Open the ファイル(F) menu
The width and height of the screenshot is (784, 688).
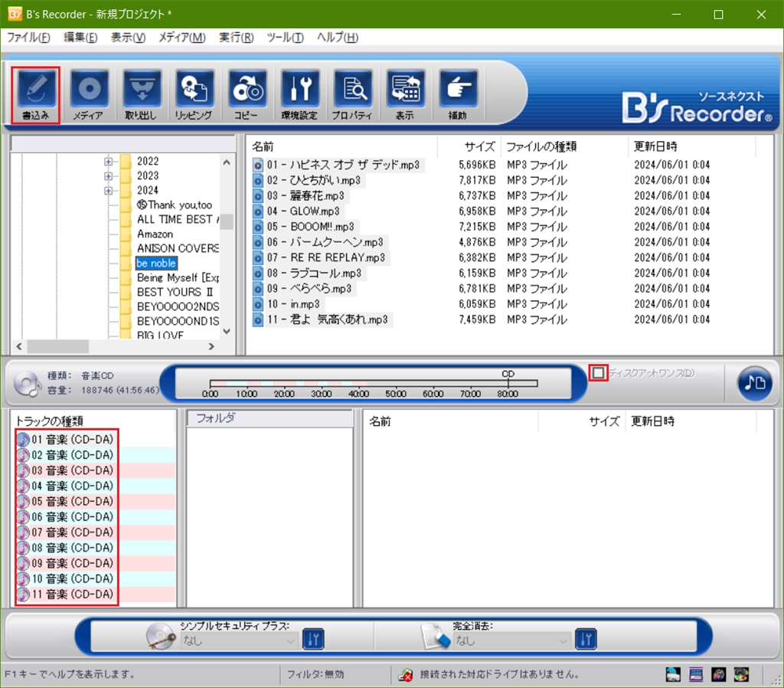click(28, 38)
